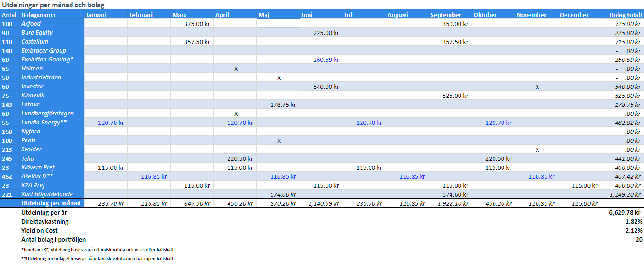This screenshot has width=644, height=263.
Task: Select the X mark in Svolder row
Action: tap(537, 149)
